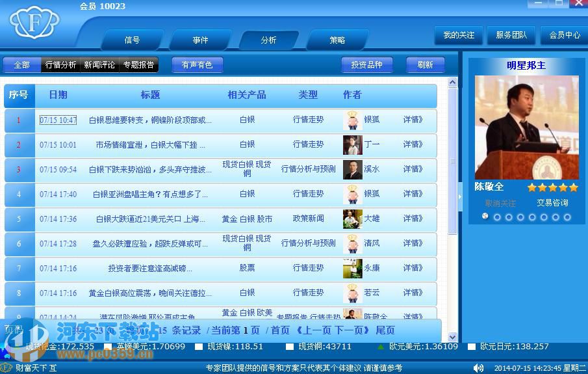Click 溪水's avatar photo
This screenshot has width=588, height=374.
353,170
